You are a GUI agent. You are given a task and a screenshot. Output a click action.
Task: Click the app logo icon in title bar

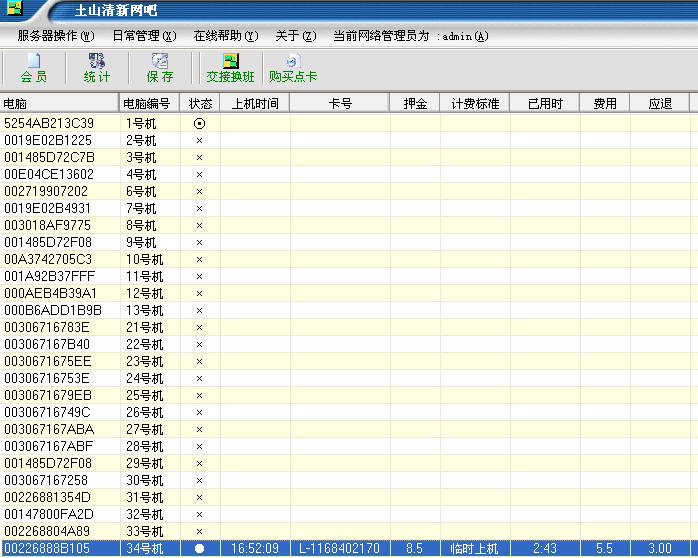[x=14, y=10]
